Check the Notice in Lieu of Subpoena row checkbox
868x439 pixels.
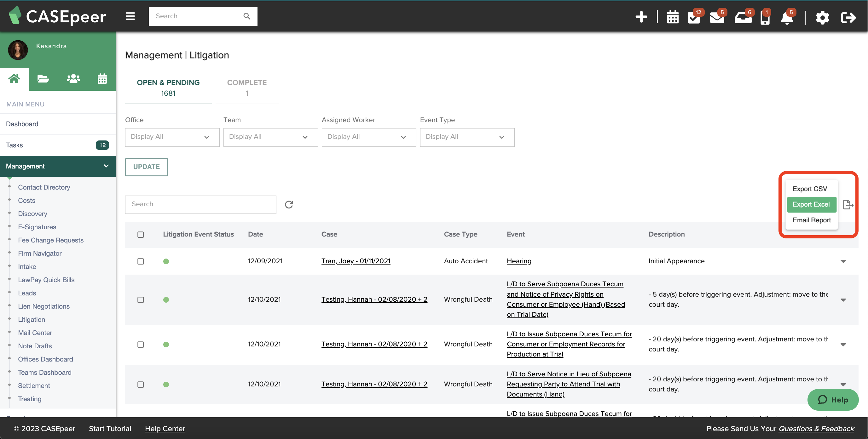[x=141, y=385]
